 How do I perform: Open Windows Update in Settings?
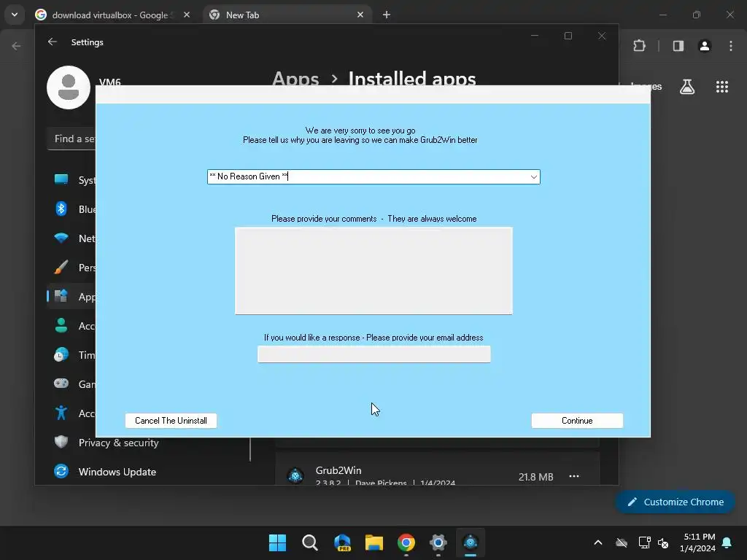click(117, 472)
